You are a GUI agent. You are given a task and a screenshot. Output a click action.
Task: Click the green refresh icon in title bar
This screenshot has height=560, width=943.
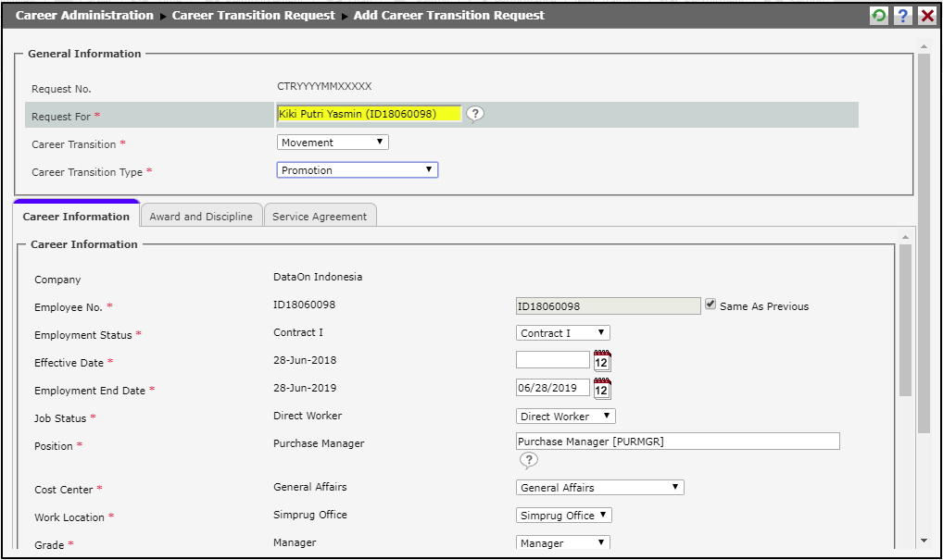(x=878, y=16)
